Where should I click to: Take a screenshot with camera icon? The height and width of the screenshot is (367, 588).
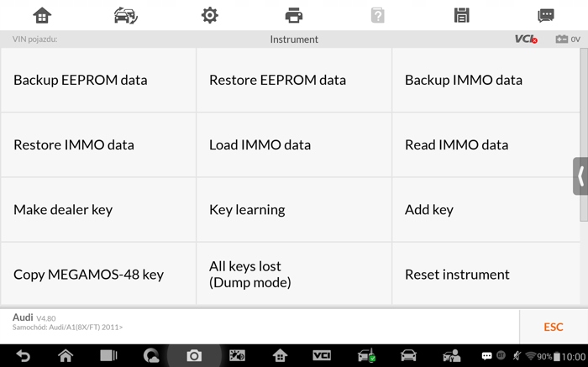194,356
